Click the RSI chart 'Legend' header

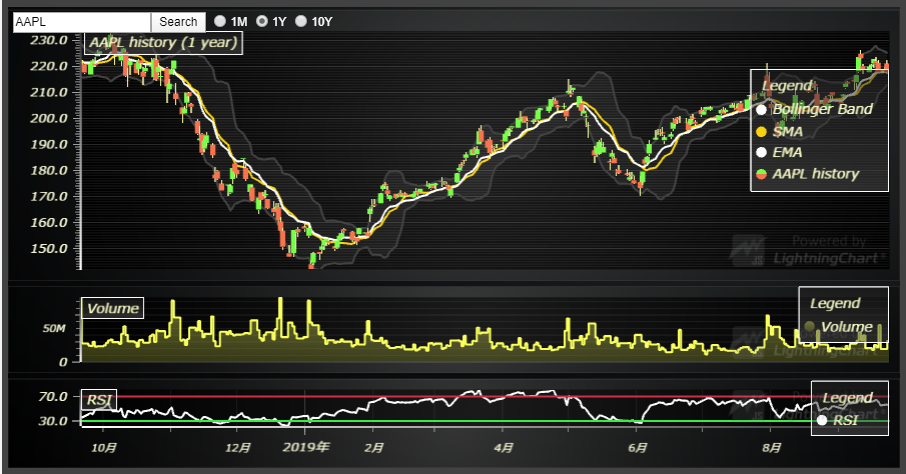[848, 398]
